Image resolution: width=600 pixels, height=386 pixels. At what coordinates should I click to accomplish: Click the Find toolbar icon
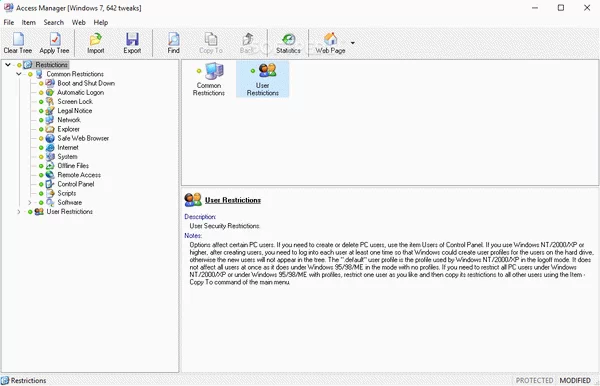pyautogui.click(x=173, y=39)
